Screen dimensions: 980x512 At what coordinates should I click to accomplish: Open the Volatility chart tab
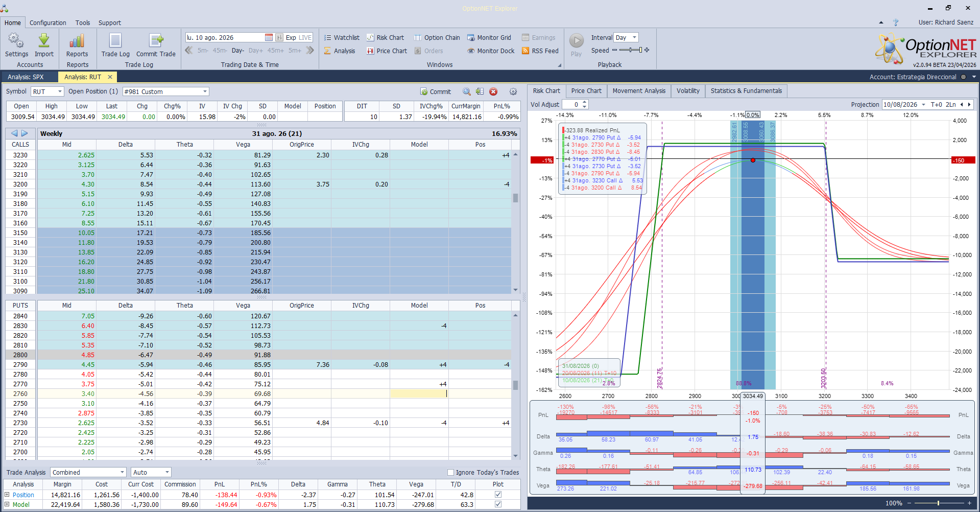688,91
